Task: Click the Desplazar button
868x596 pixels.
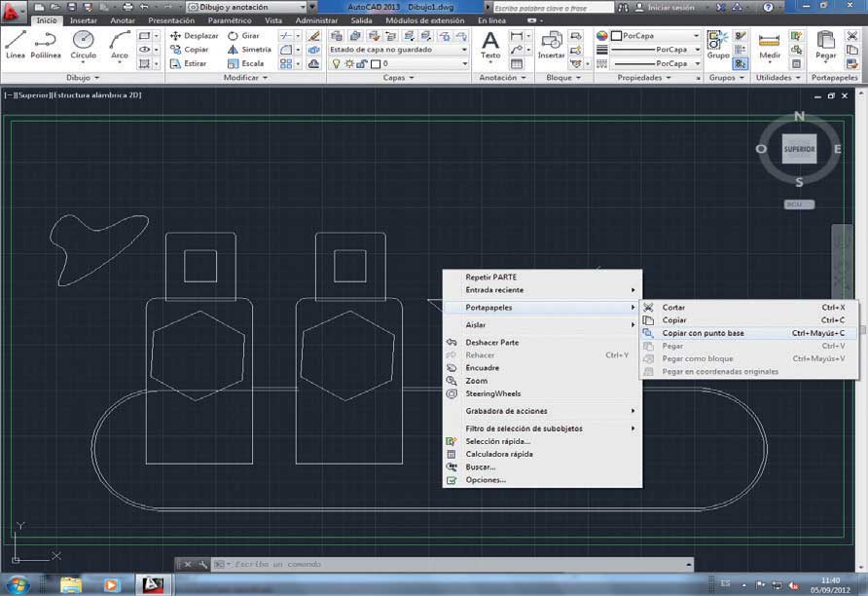Action: point(195,35)
